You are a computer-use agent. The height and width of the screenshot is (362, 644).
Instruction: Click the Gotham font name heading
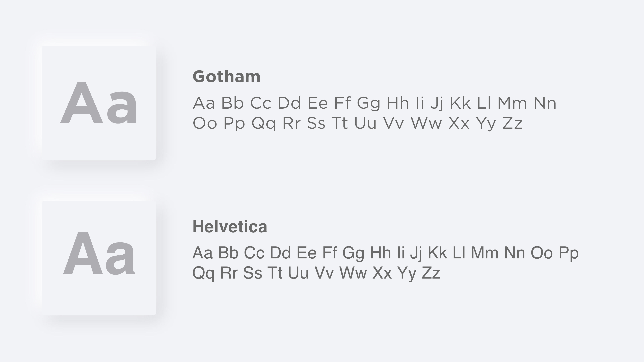227,76
